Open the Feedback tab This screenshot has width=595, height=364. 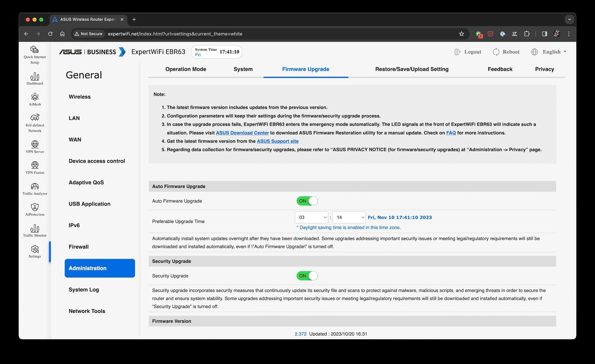(500, 69)
